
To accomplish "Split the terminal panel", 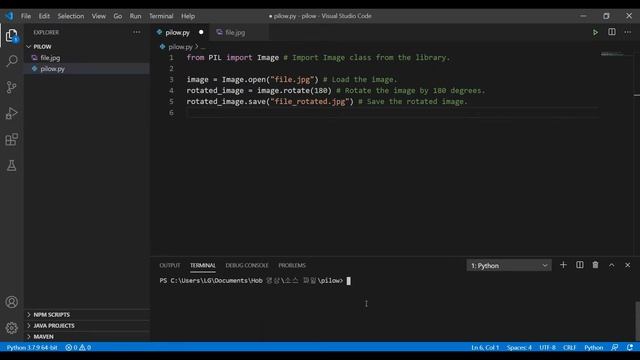I will [x=580, y=265].
